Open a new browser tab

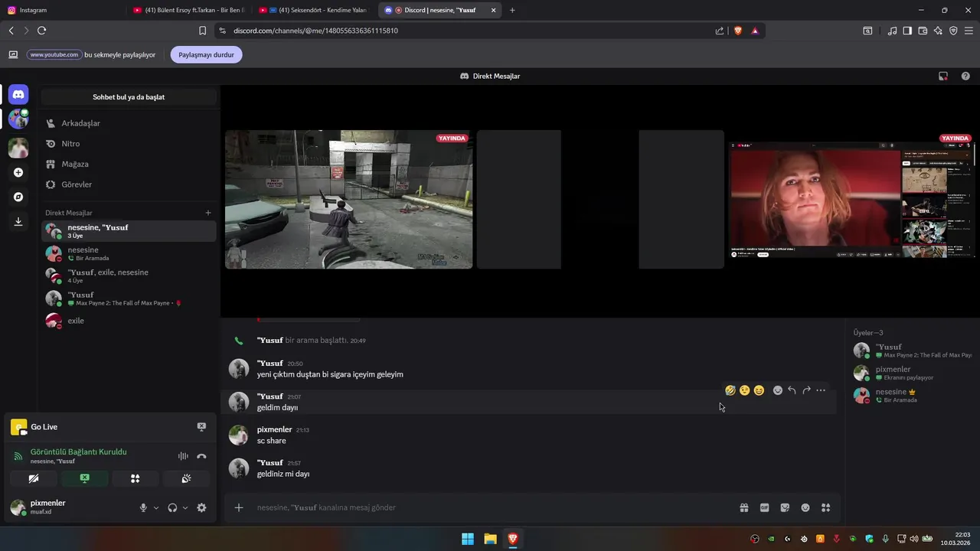(x=512, y=10)
